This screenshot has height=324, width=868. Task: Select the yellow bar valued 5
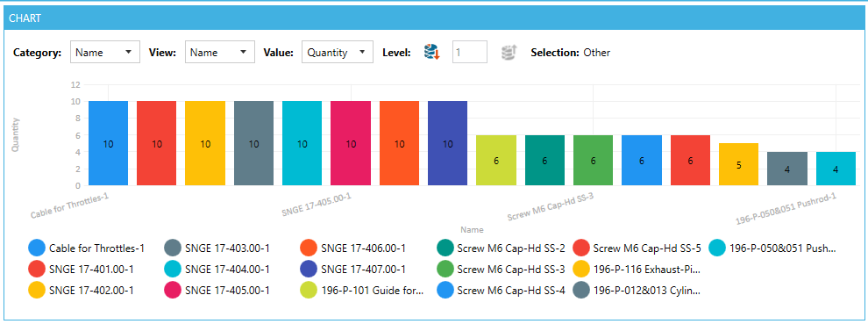739,164
